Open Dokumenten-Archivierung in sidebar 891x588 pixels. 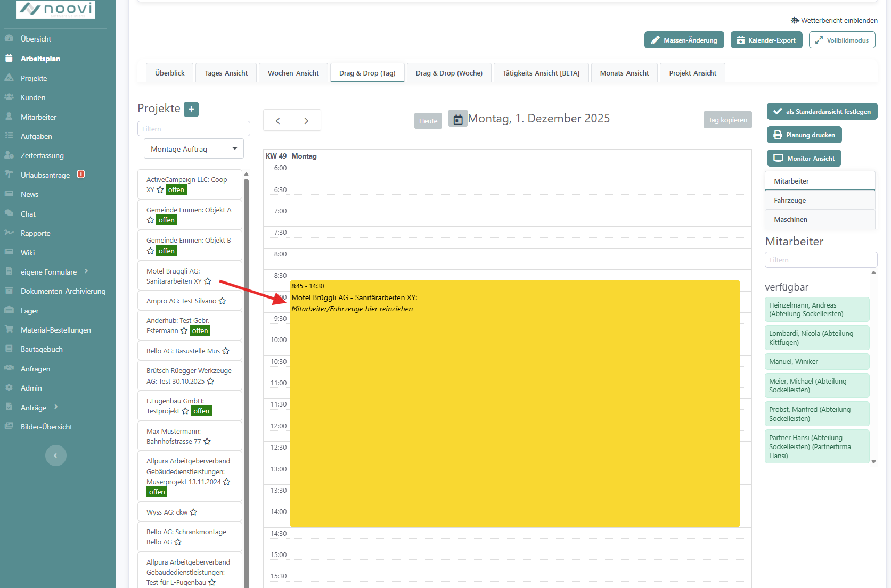63,291
